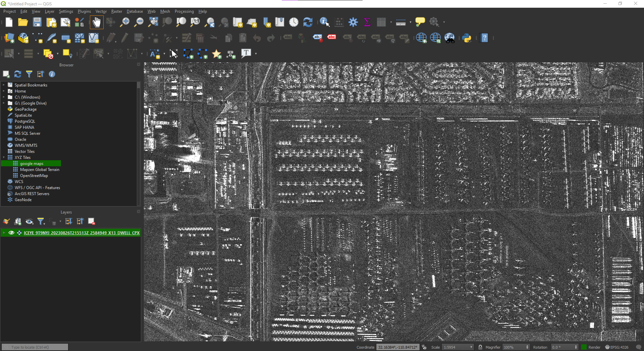Collapse the XYZ Tiles node

point(4,158)
